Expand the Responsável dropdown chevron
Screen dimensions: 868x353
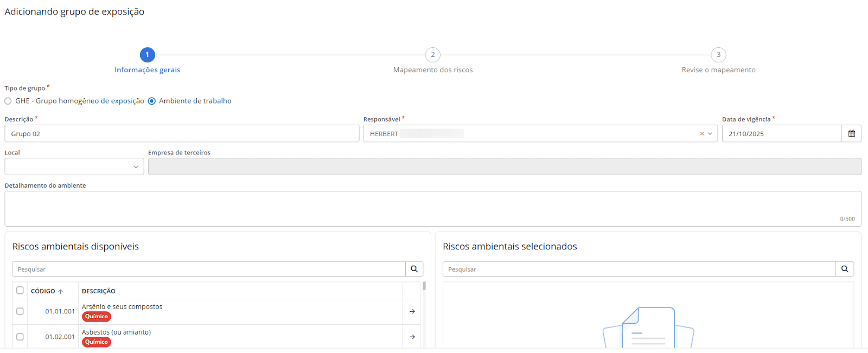[710, 134]
